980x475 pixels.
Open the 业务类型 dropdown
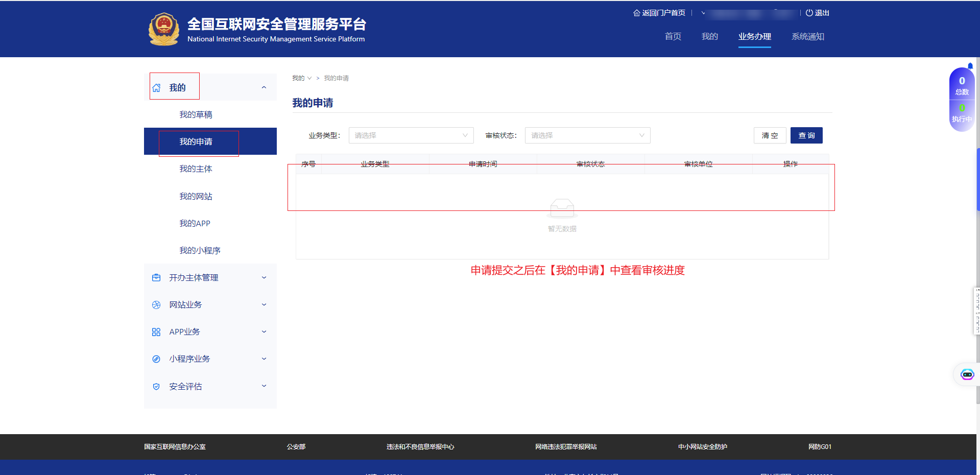click(x=411, y=135)
